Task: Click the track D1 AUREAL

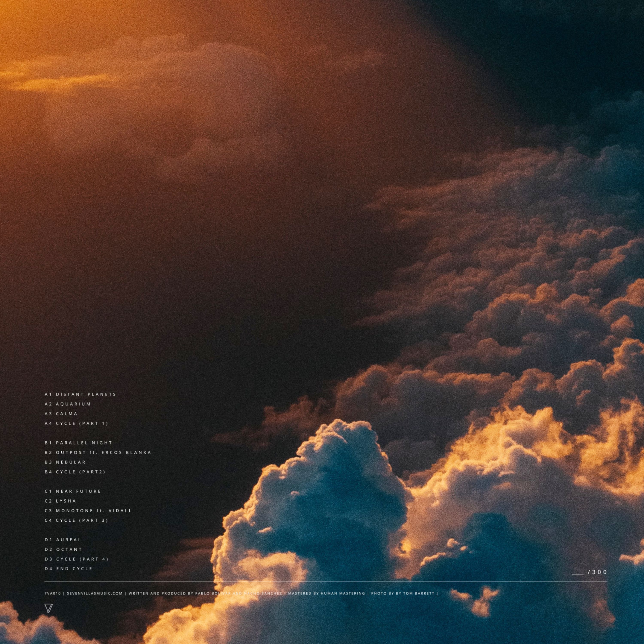Action: (63, 540)
